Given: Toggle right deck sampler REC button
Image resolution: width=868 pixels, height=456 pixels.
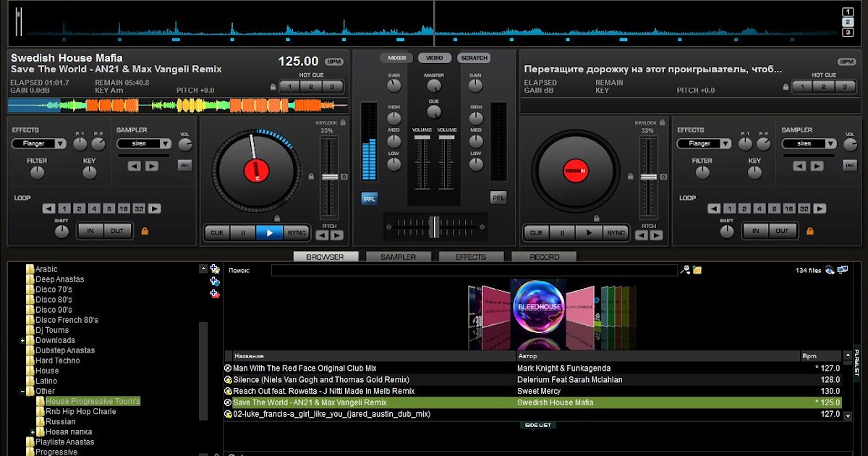Looking at the screenshot, I should (x=850, y=165).
